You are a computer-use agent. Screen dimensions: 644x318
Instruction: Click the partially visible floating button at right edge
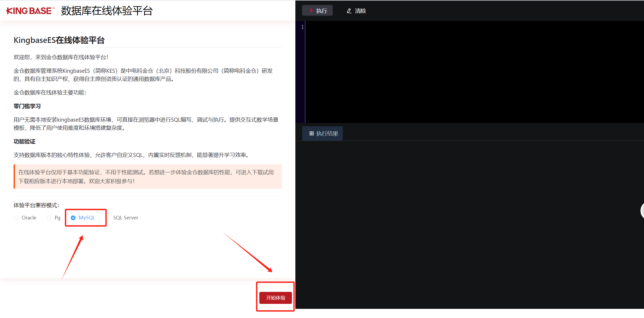[642, 211]
